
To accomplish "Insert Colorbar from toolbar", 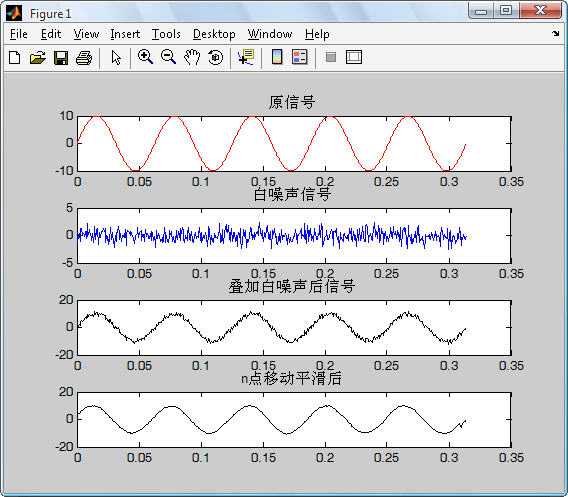I will pos(277,57).
